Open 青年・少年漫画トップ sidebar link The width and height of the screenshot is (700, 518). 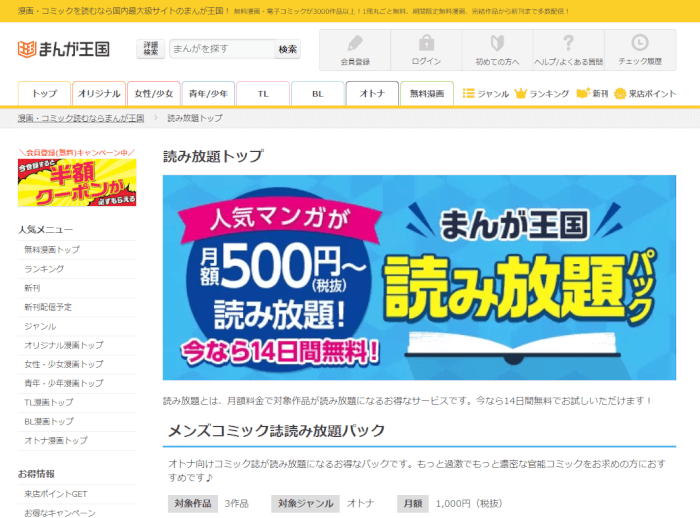(63, 383)
